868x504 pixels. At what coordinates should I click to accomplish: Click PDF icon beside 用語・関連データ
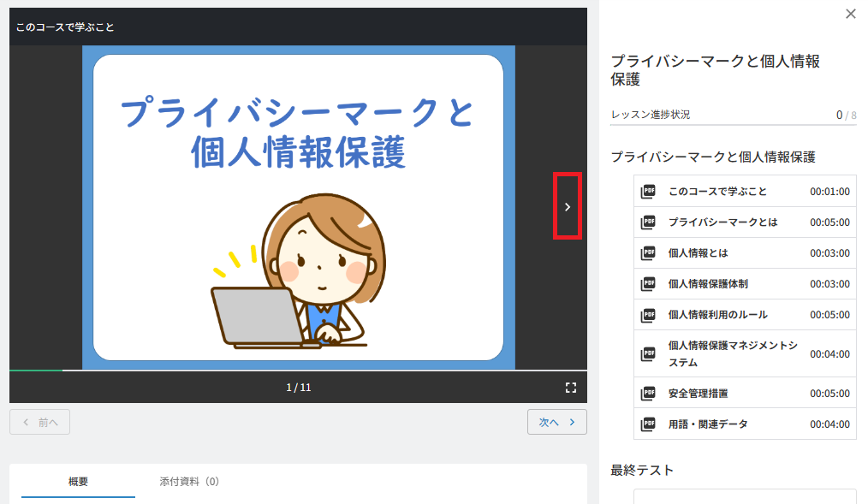tap(648, 424)
